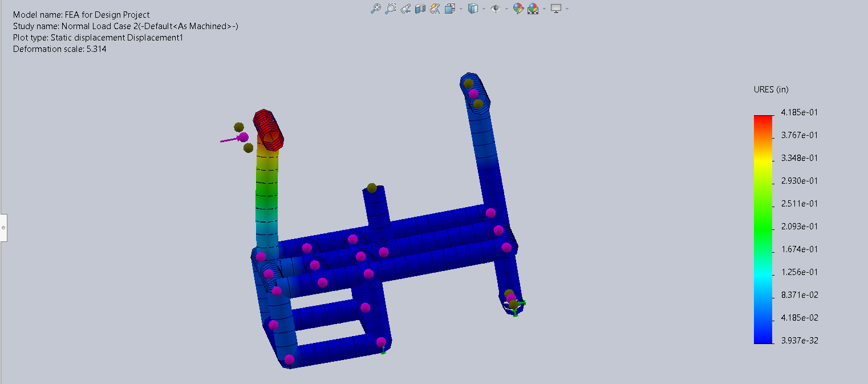Open the Dynamic Annotation Views icon
This screenshot has width=868, height=384.
pos(435,9)
